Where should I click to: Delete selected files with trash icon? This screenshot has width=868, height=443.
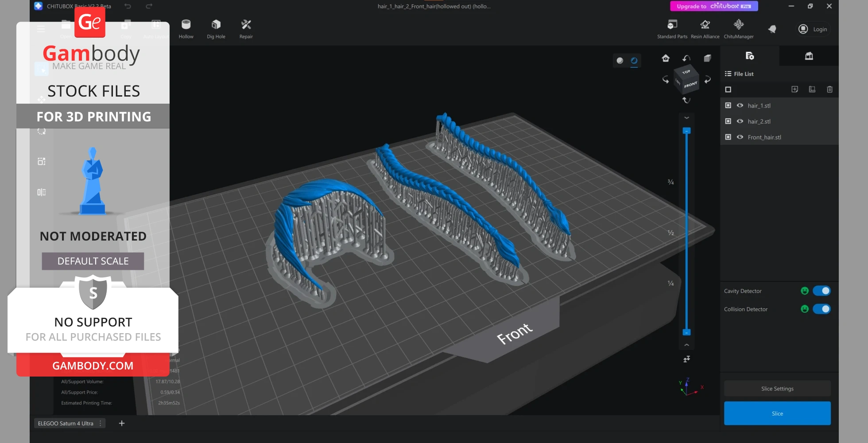pyautogui.click(x=829, y=89)
